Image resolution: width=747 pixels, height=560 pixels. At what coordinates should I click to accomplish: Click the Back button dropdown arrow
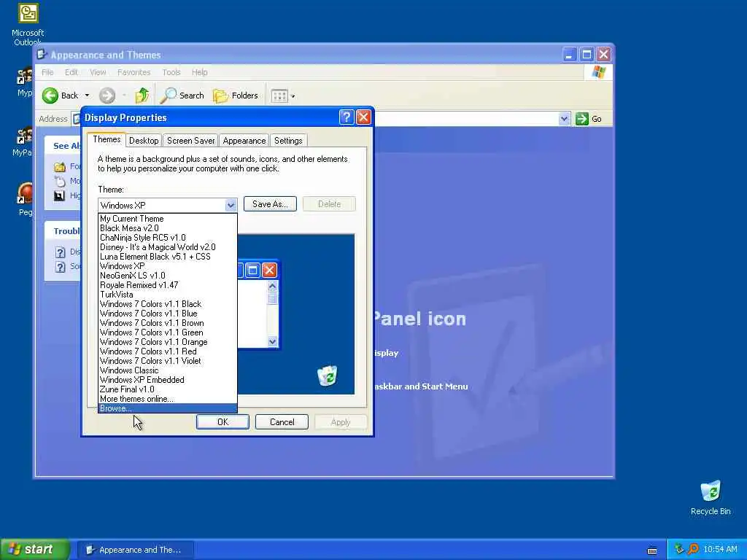coord(87,96)
